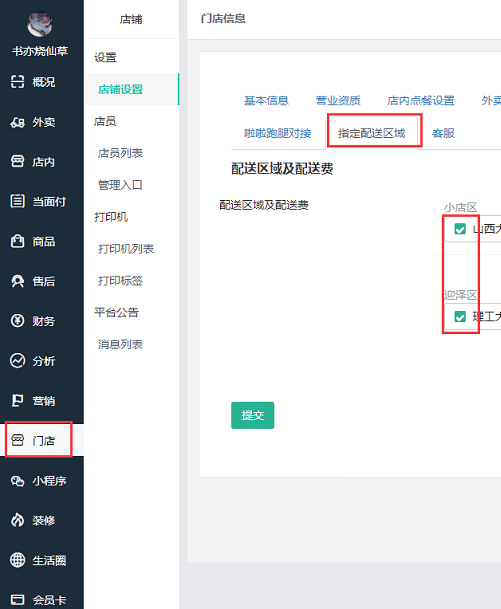Click the 生活圈 globe icon
The width and height of the screenshot is (501, 609).
click(17, 560)
